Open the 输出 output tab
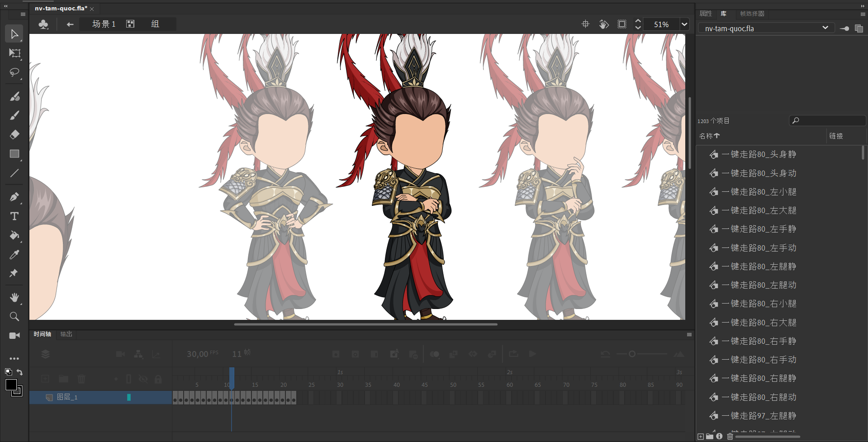Screen dimensions: 868x442 coord(66,334)
